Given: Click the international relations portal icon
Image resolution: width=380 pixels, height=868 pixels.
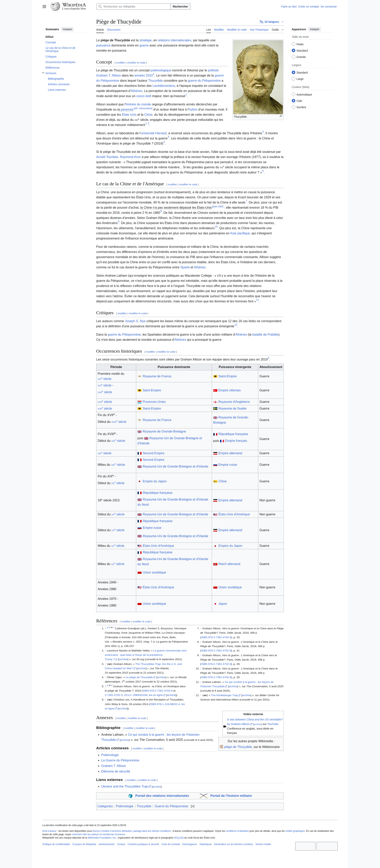Looking at the screenshot, I should pos(130,796).
